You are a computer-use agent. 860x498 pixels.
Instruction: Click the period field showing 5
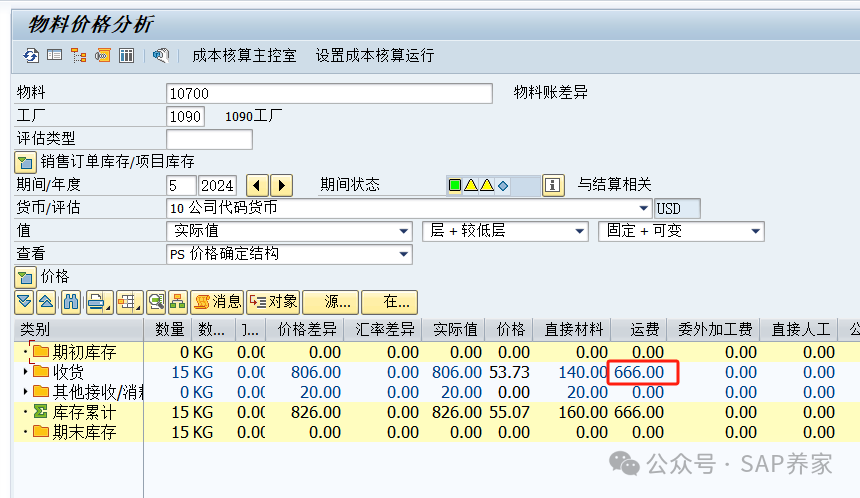pyautogui.click(x=181, y=185)
